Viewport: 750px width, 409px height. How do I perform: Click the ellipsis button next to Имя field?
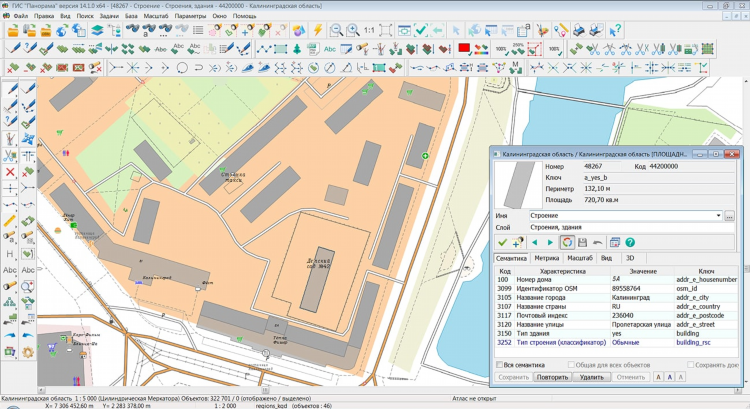[729, 216]
